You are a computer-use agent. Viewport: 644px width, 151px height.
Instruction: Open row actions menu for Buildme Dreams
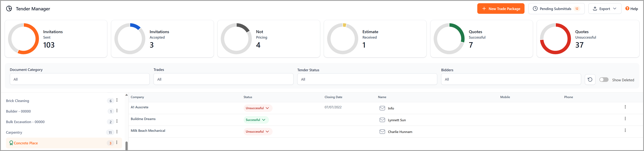pos(625,119)
